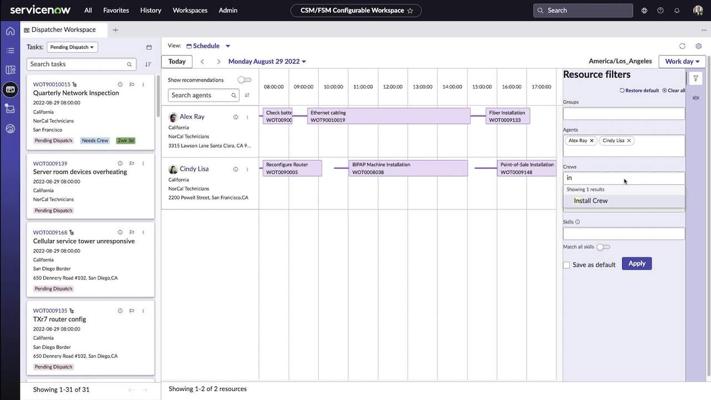Click the Today button
711x400 pixels.
[x=176, y=62]
